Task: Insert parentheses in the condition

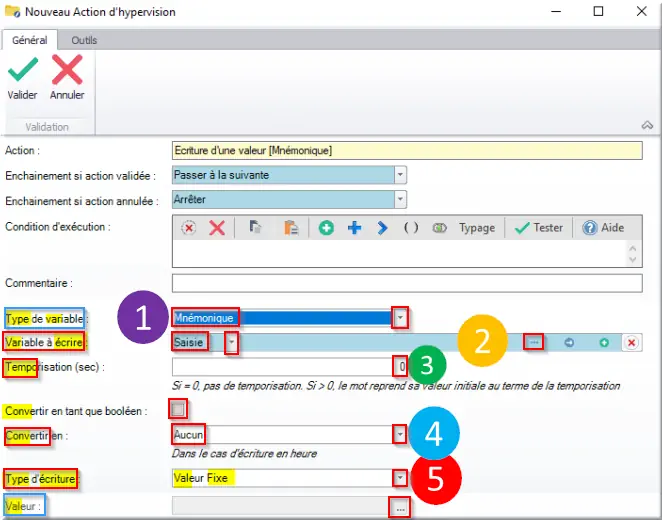Action: click(x=411, y=228)
